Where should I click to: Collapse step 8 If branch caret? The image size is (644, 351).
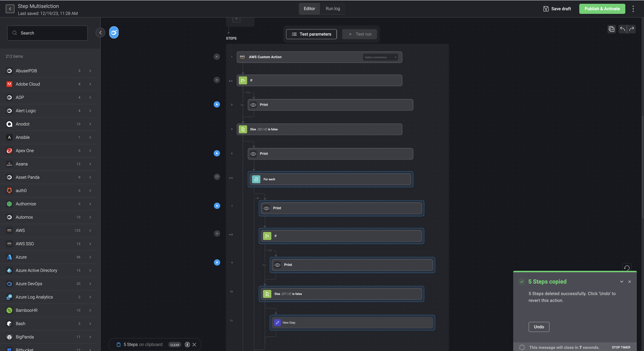point(230,235)
